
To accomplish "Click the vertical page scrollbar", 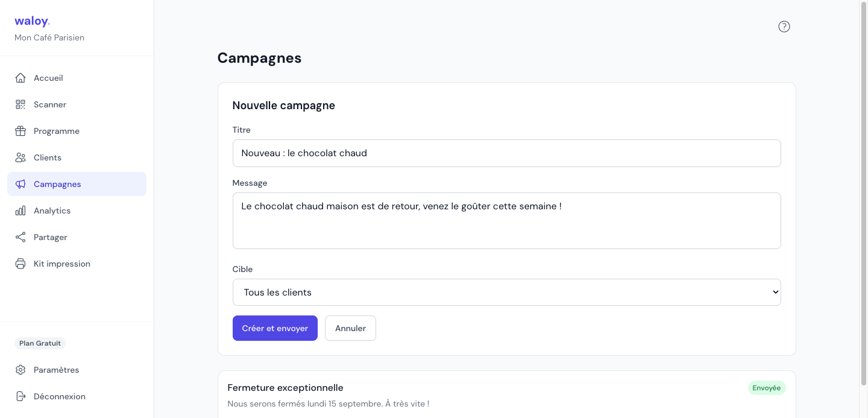I will (x=863, y=193).
